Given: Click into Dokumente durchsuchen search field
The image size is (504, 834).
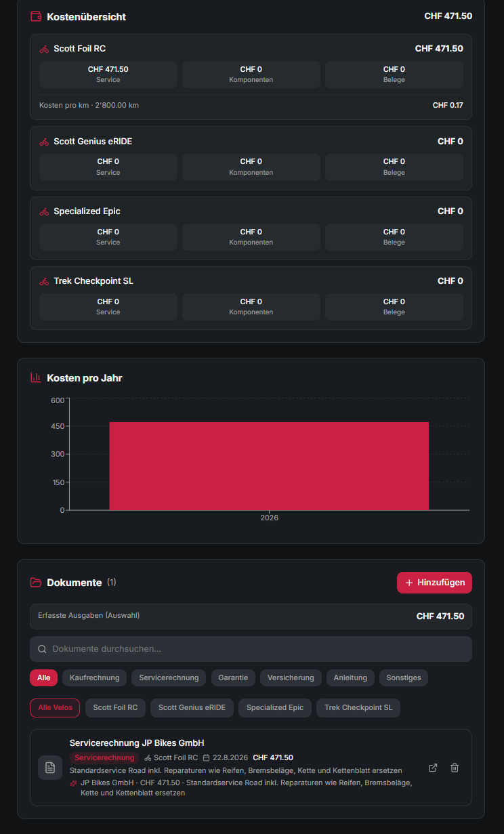Looking at the screenshot, I should (x=251, y=649).
